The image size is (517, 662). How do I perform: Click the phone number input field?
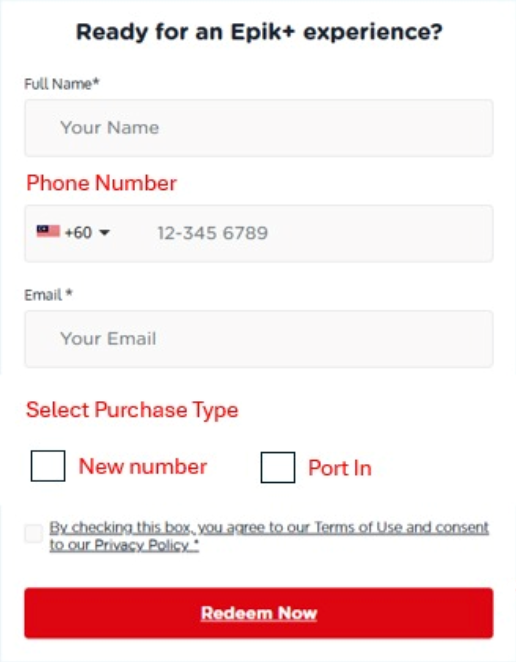pyautogui.click(x=317, y=233)
